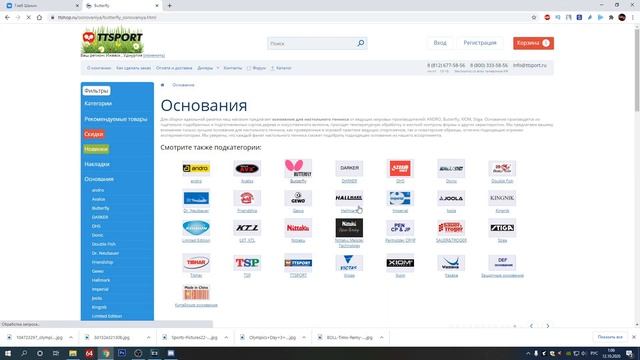Open Chrome in the taskbar
Viewport: 640px width, 360px height.
(x=106, y=353)
